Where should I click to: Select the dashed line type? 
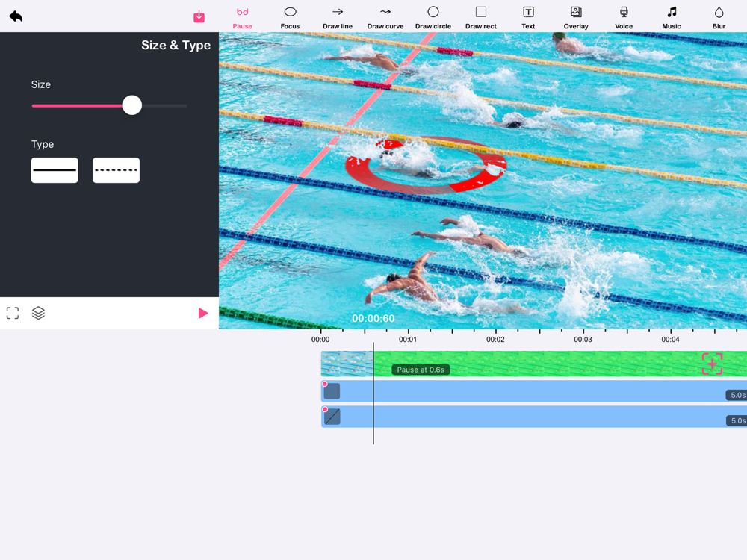(x=117, y=170)
